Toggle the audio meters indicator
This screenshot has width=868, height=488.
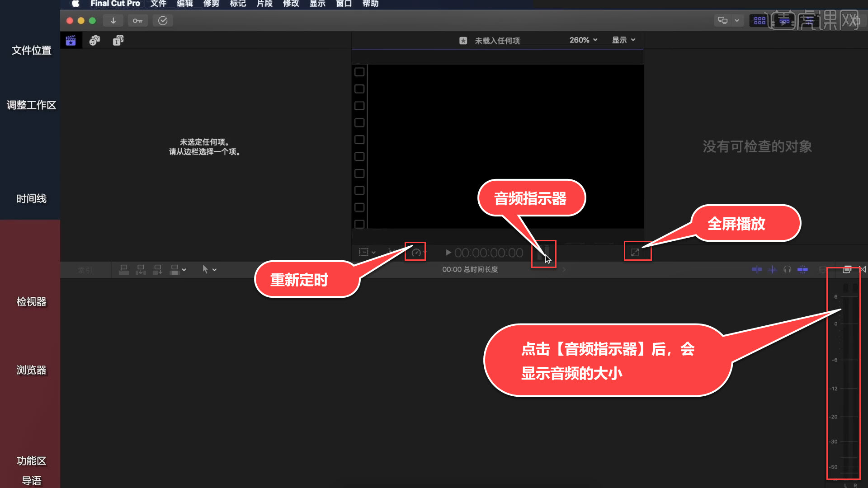[543, 253]
